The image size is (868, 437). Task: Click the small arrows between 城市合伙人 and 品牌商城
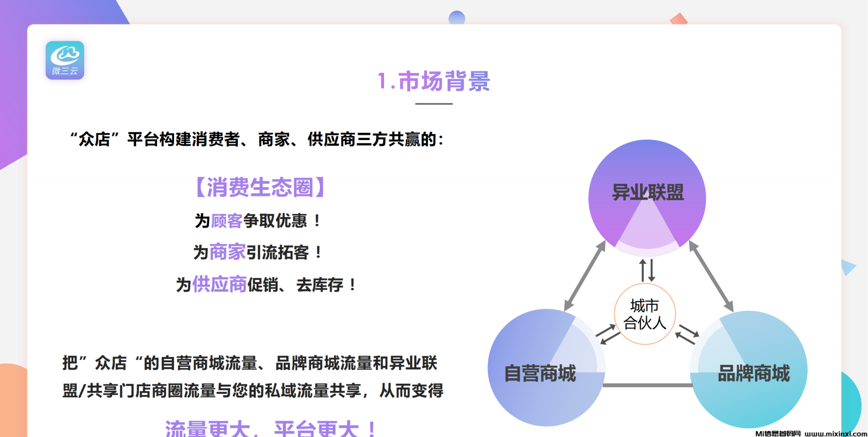687,334
